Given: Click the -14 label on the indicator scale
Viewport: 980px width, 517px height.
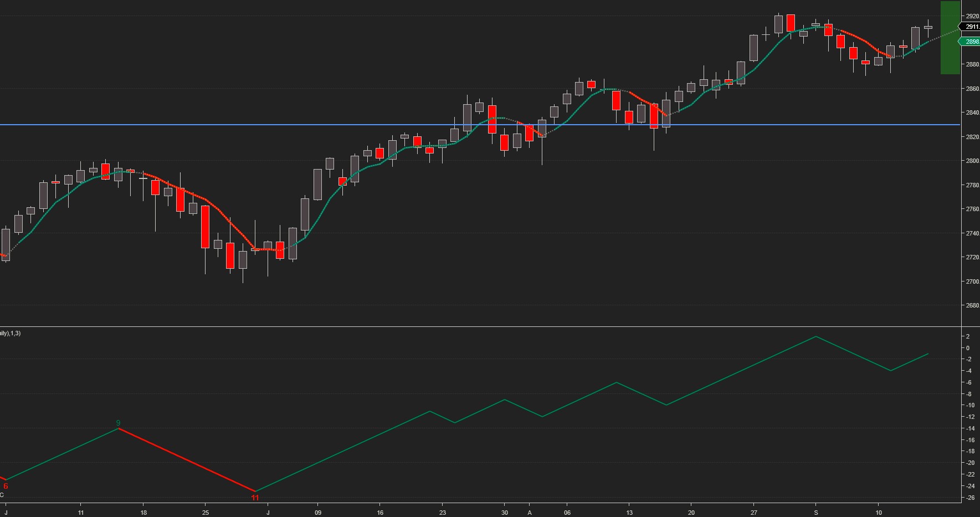Looking at the screenshot, I should tap(969, 428).
